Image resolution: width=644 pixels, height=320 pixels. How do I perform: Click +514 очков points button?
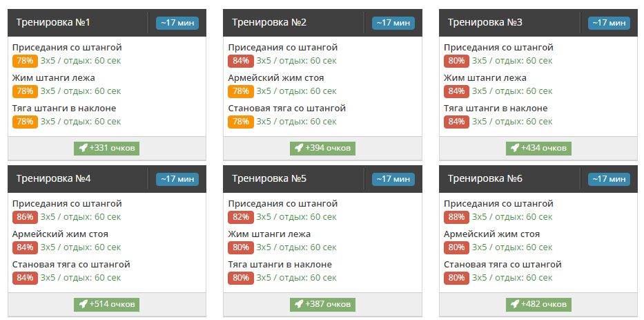click(107, 304)
